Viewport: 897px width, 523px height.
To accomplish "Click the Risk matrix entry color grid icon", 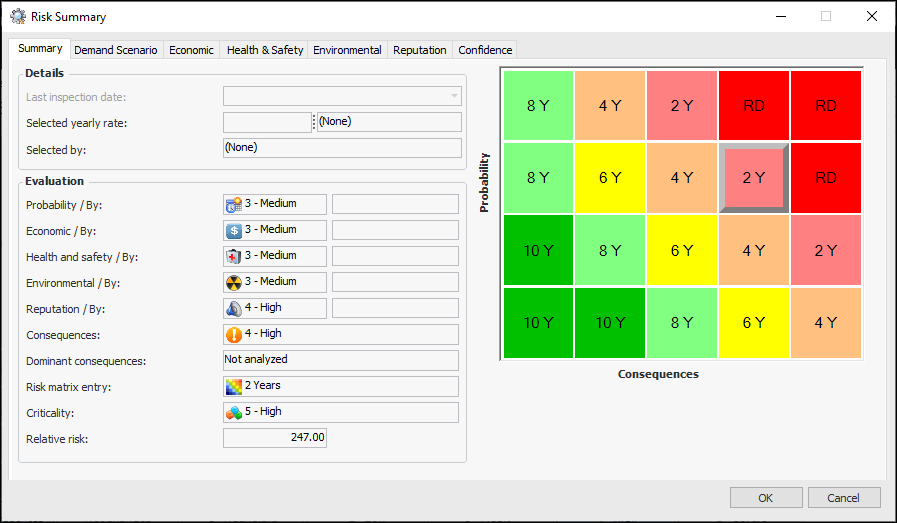I will [x=233, y=387].
